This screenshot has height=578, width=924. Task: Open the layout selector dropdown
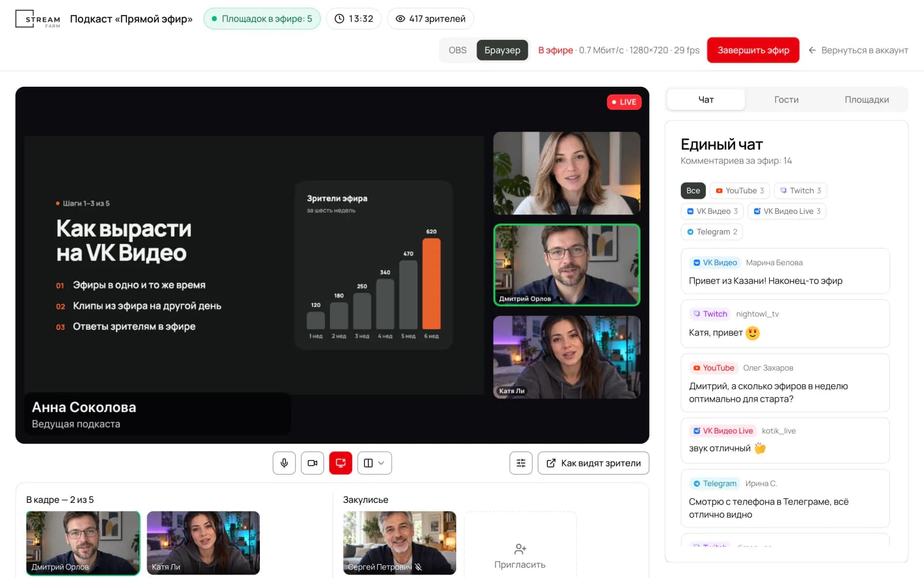tap(374, 463)
